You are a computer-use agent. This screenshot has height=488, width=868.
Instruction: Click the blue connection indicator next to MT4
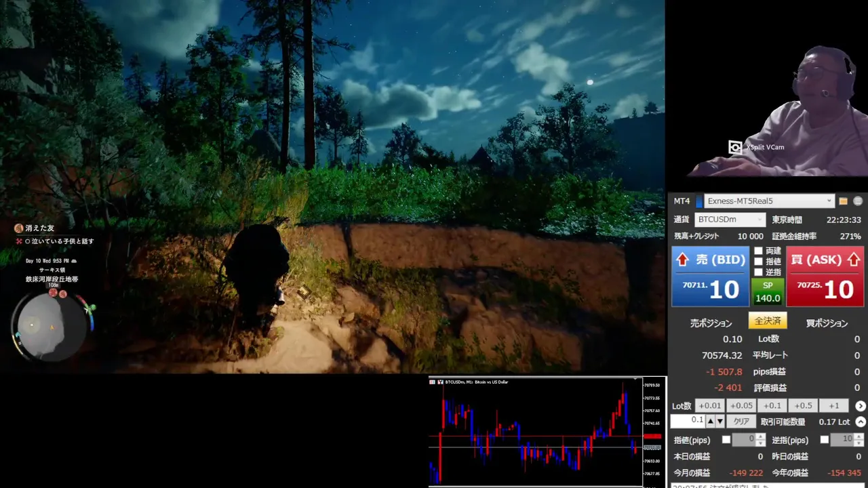click(x=699, y=201)
